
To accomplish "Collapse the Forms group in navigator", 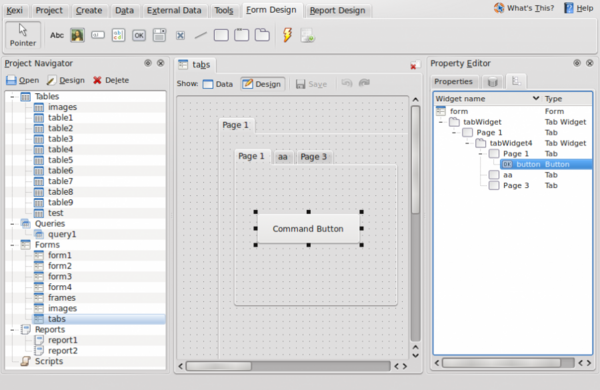I will (x=12, y=245).
